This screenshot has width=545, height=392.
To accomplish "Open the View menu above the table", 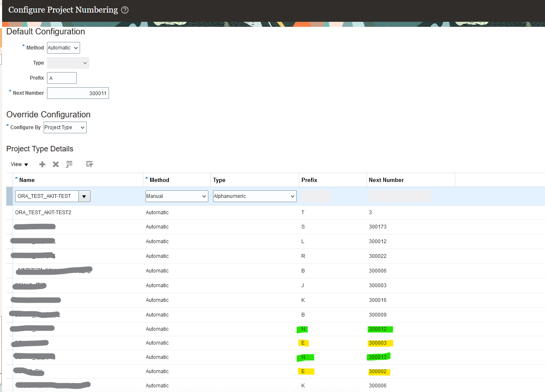I will point(18,164).
